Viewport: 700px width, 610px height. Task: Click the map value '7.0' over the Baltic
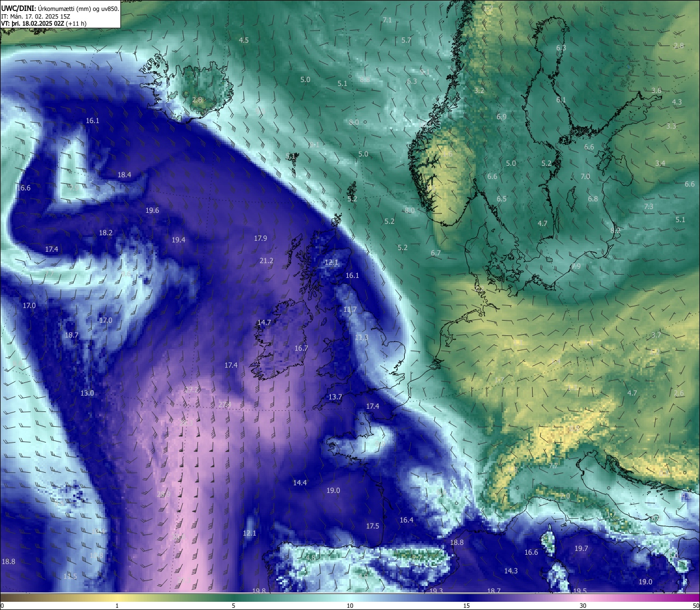pos(585,177)
